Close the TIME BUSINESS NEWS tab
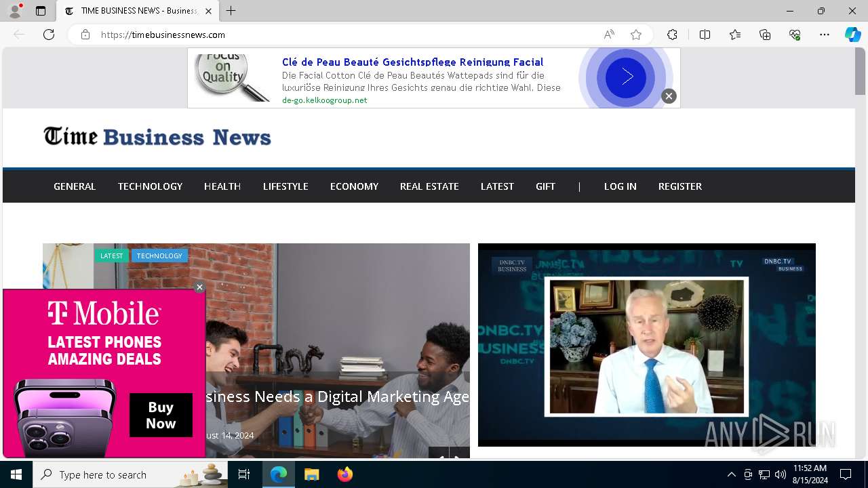Image resolution: width=868 pixels, height=488 pixels. [208, 11]
